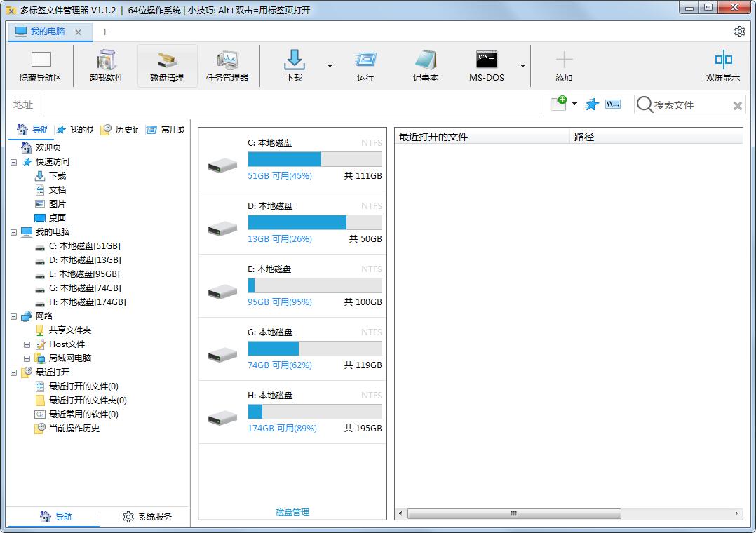Expand the 局域网电脑 tree node
The image size is (756, 533).
[26, 358]
